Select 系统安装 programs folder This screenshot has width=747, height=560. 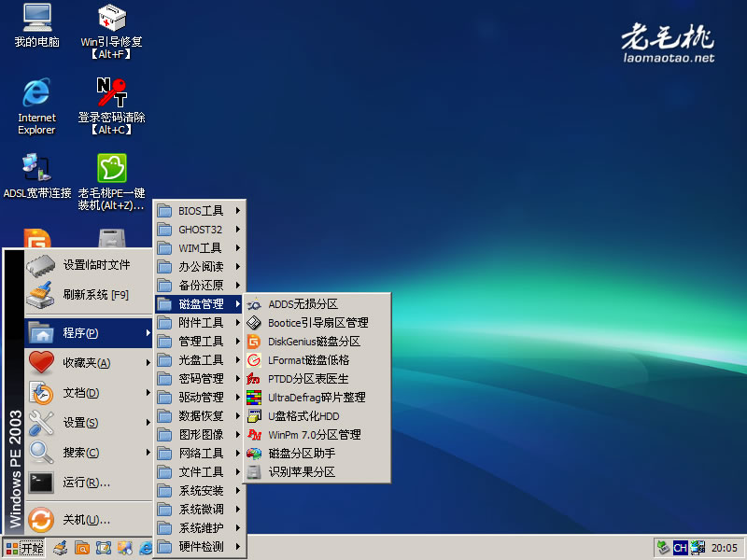tap(200, 491)
